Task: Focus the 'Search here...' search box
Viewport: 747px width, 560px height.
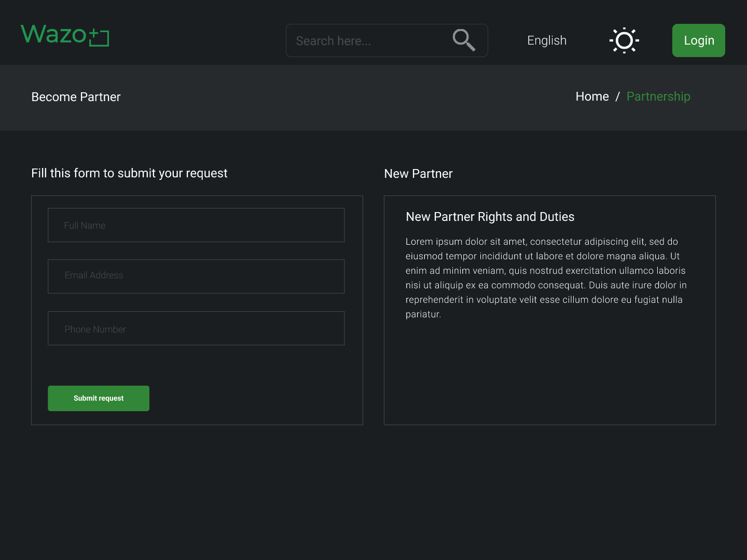Action: (368, 40)
